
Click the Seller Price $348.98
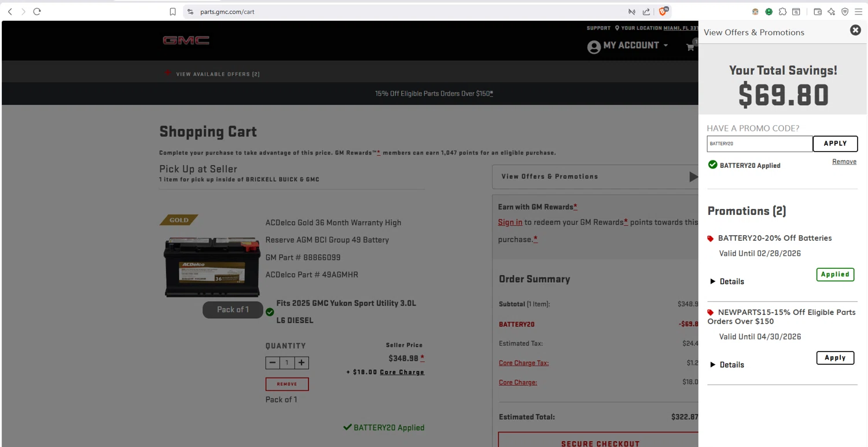coord(403,358)
